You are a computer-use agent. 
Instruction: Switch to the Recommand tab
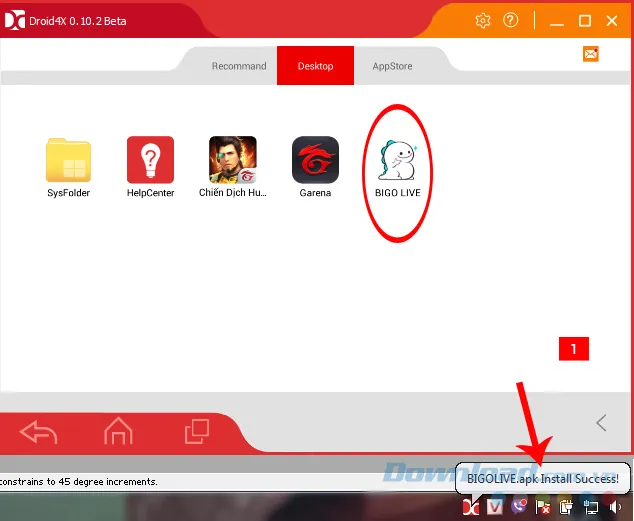tap(239, 67)
